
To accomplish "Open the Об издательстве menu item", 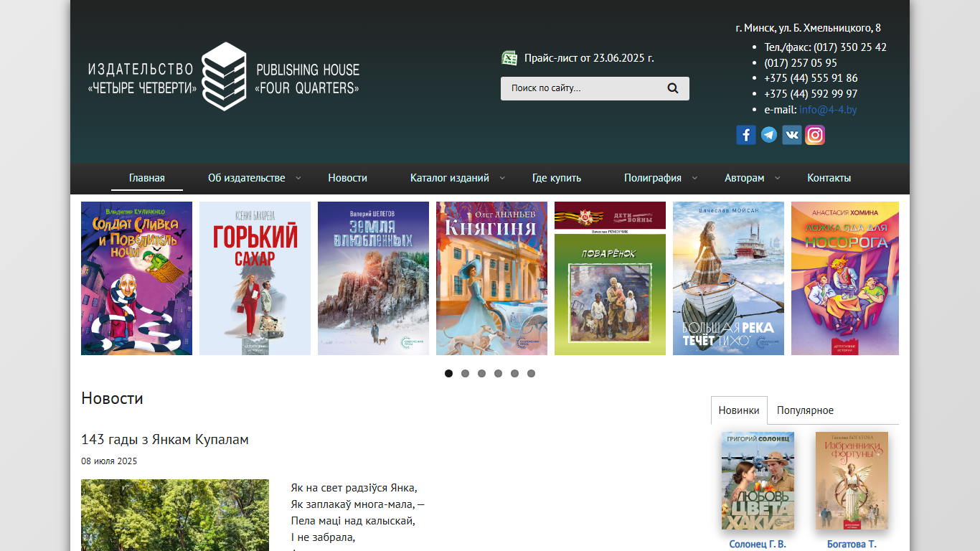I will point(247,178).
